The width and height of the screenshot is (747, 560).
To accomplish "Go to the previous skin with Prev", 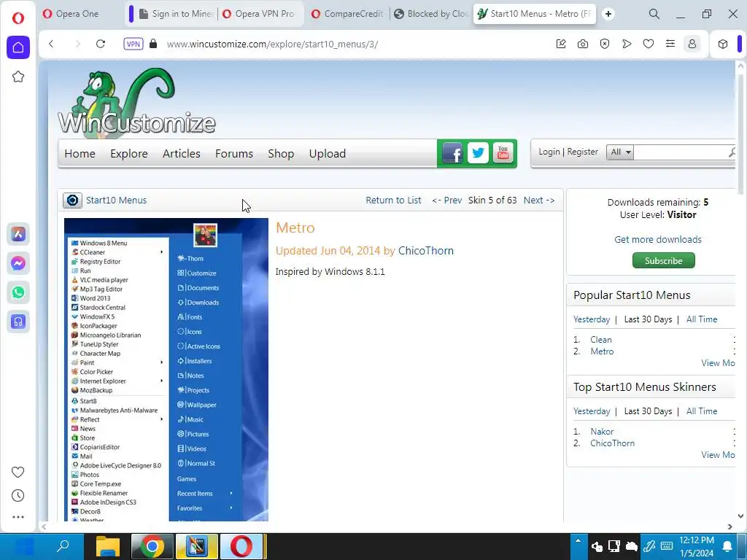I will (x=447, y=200).
